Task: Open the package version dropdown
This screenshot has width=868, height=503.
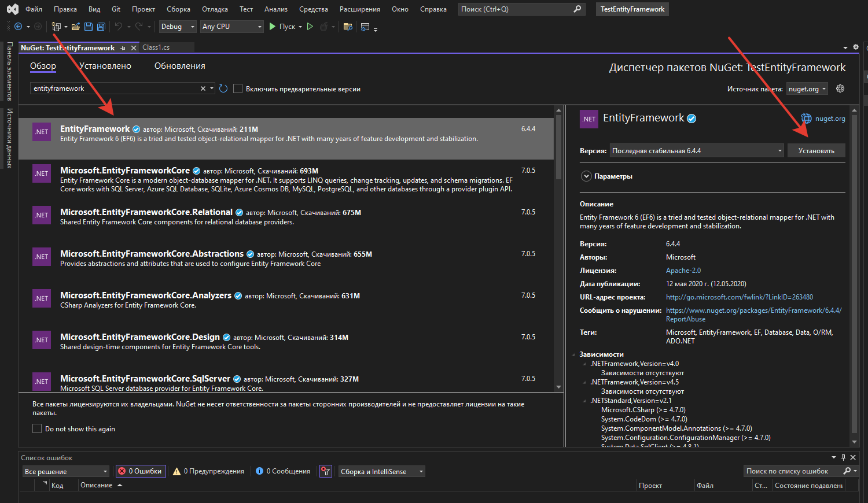Action: 697,151
